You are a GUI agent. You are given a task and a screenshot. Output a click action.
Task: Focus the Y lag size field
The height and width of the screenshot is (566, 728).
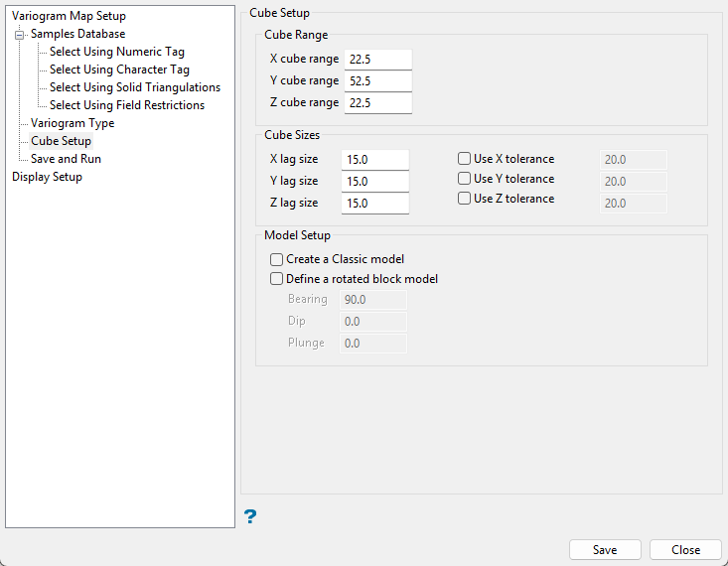click(375, 182)
